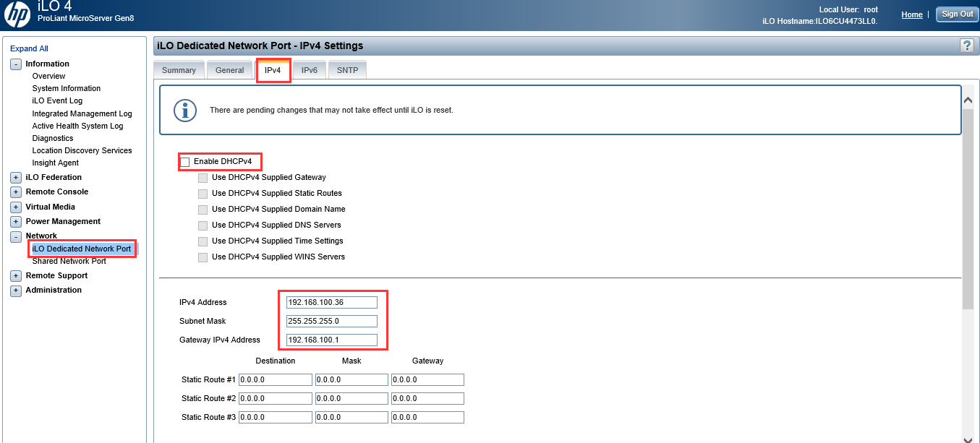Click the Remote Support section label

[x=56, y=276]
